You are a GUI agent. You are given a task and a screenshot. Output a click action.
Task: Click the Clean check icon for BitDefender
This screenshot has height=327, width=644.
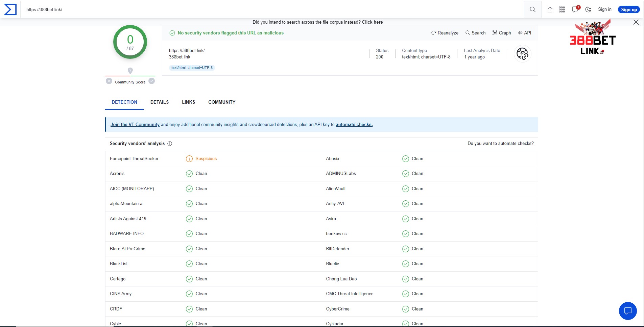406,249
